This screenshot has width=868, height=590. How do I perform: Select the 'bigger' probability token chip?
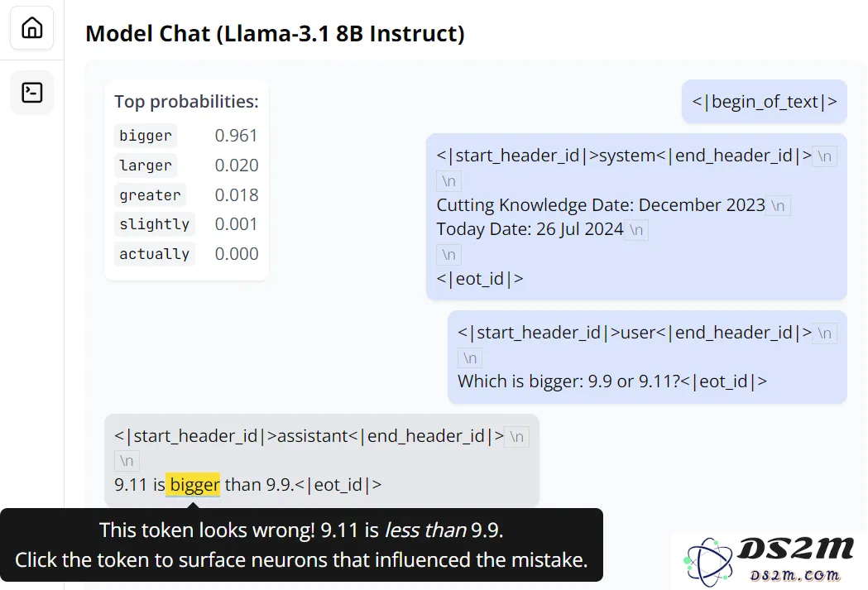click(x=146, y=136)
